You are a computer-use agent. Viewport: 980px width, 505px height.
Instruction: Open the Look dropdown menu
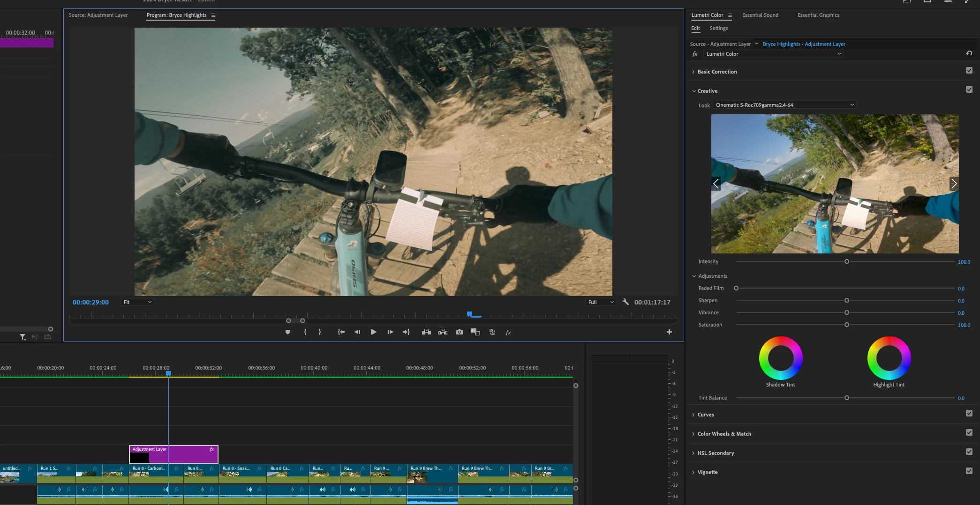(784, 105)
